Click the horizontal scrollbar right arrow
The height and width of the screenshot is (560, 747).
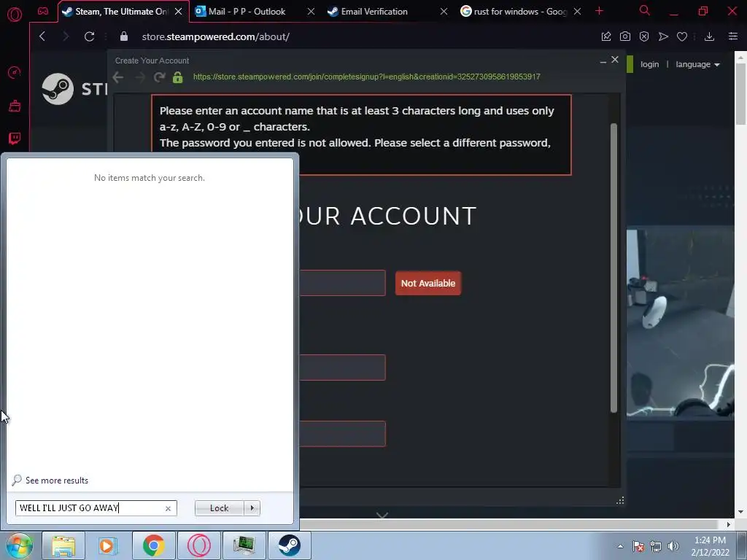[728, 524]
